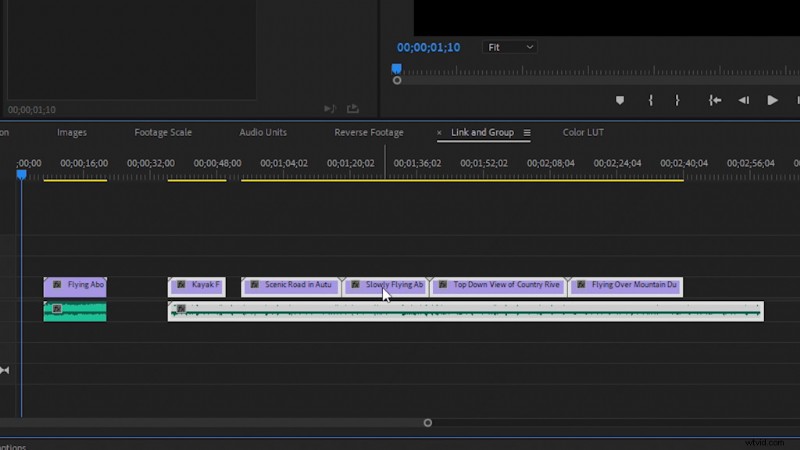Switch to the Images sequence tab

pos(72,132)
